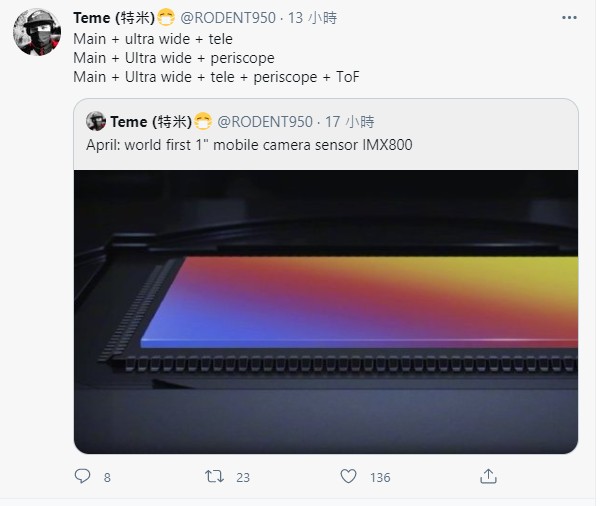The width and height of the screenshot is (608, 506).
Task: Click the small avatar in quoted tweet
Action: pos(96,121)
